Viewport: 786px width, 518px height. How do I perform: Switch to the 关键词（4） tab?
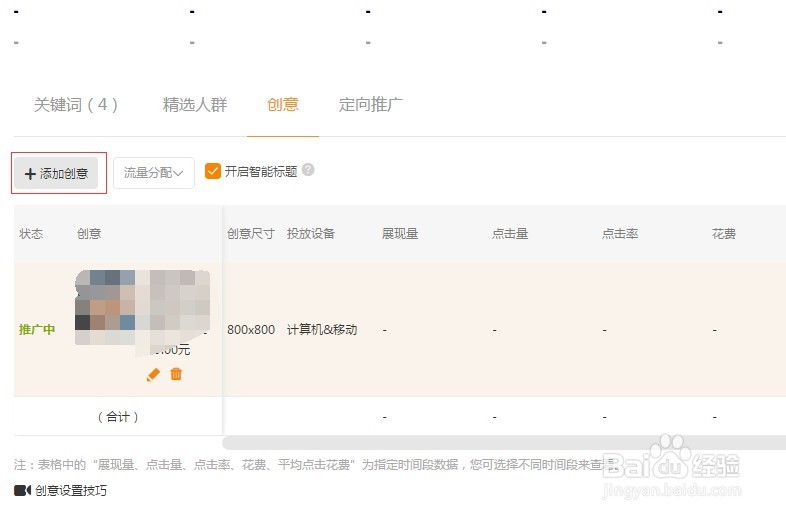[x=76, y=105]
